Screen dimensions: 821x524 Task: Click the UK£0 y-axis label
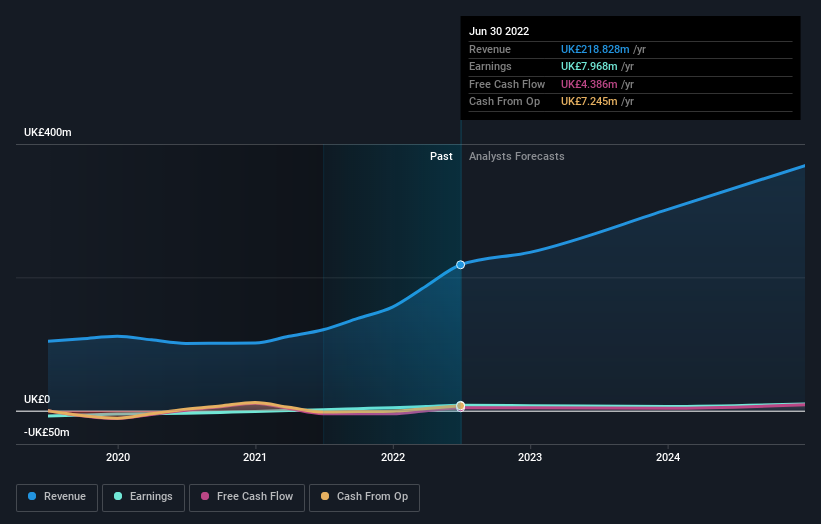(x=37, y=399)
